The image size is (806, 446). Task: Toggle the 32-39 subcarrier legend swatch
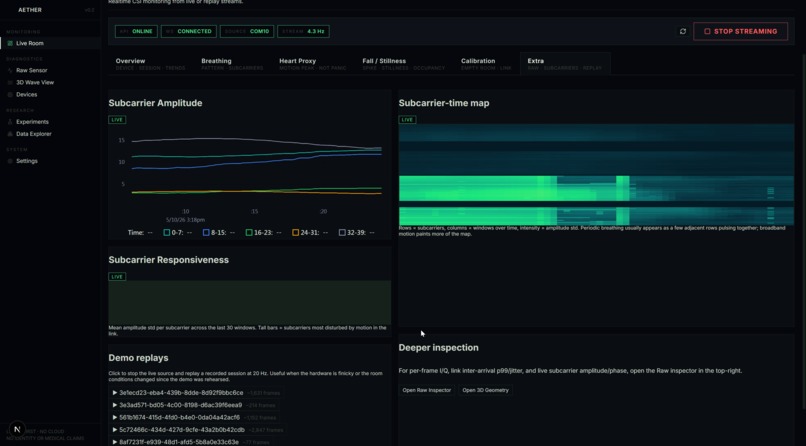click(342, 233)
